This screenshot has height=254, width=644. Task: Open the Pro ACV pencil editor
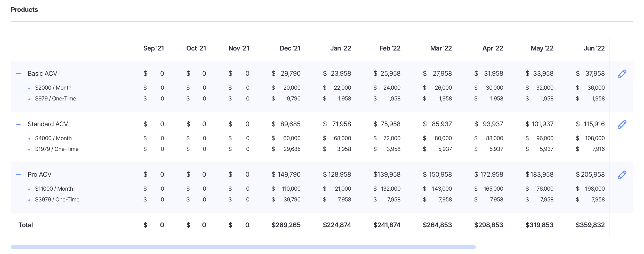[622, 175]
